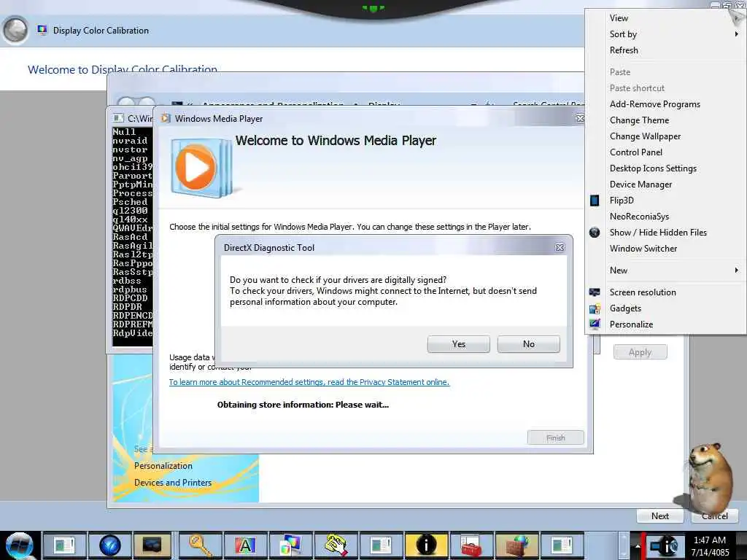
Task: Click the Display Color Calibration title icon
Action: (x=42, y=30)
